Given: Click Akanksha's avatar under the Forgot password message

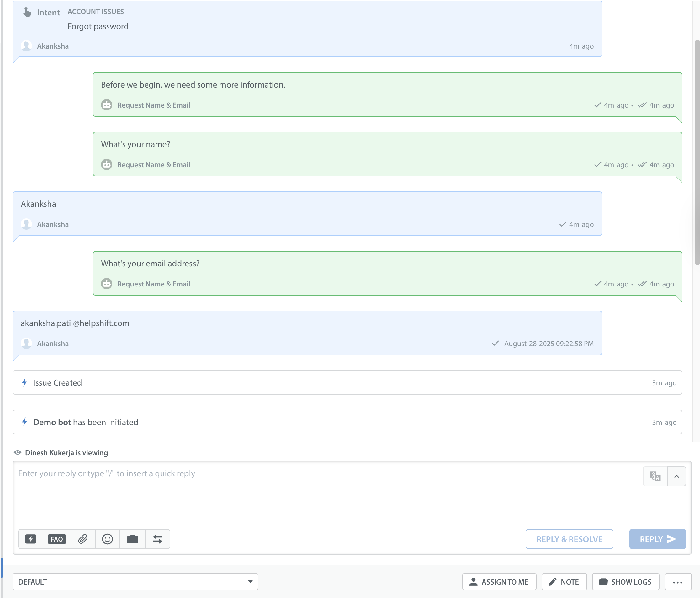Looking at the screenshot, I should pyautogui.click(x=26, y=46).
